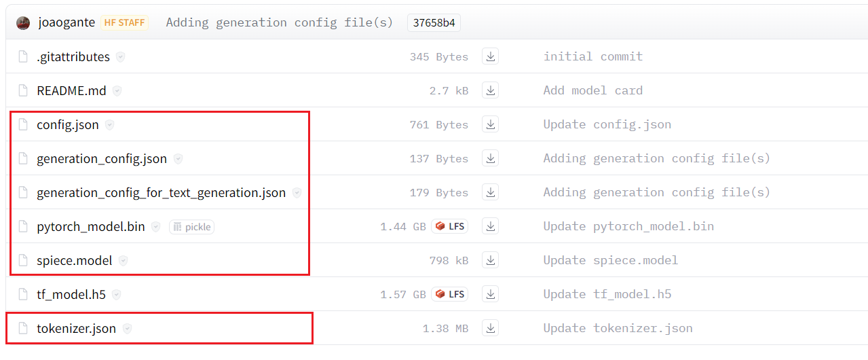This screenshot has height=360, width=868.
Task: Download the README.md file
Action: (x=490, y=90)
